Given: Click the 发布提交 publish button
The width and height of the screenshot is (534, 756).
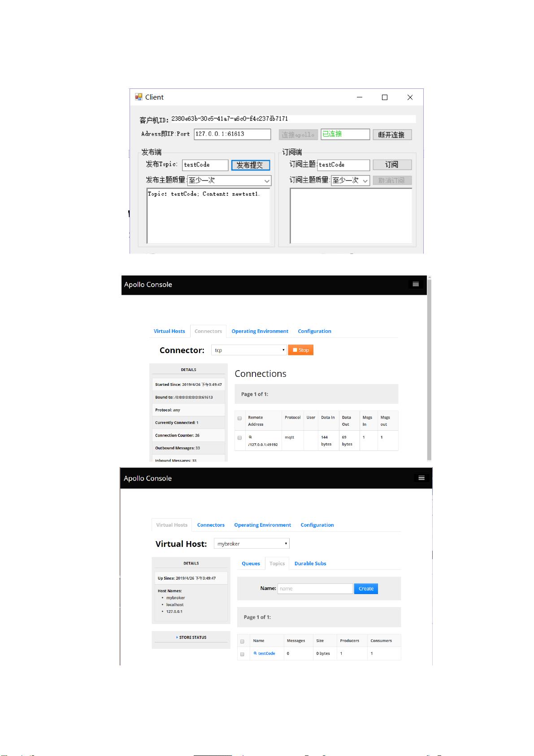Looking at the screenshot, I should 250,165.
